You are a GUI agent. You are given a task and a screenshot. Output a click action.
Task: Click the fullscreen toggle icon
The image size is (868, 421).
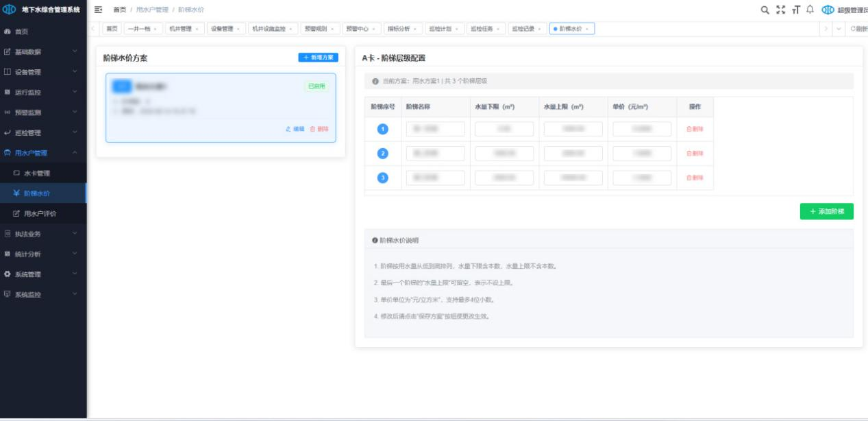[780, 10]
